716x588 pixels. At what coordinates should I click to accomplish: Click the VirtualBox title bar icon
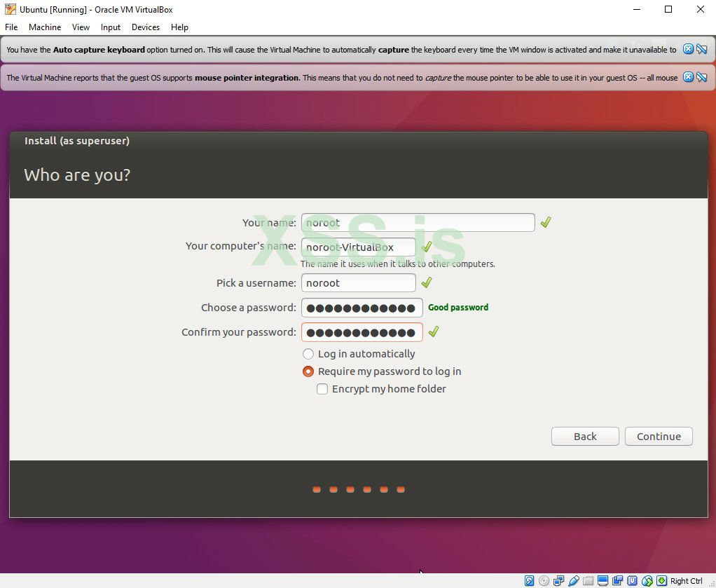[x=10, y=9]
